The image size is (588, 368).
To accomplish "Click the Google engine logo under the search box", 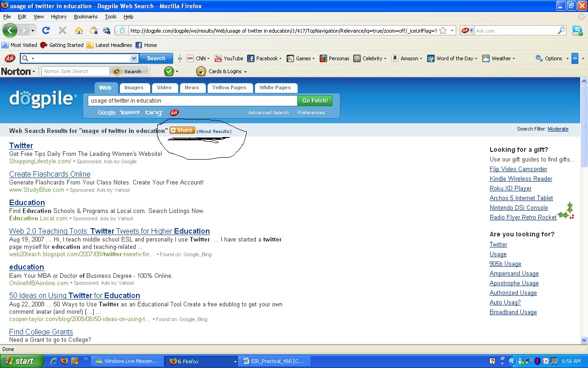I will tap(107, 113).
